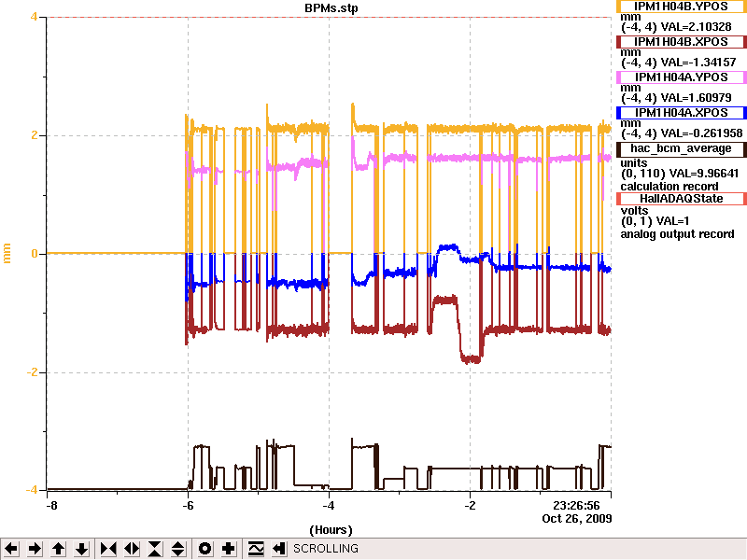The width and height of the screenshot is (747, 560).
Task: Zoom out horizontally with the outward triangles icon
Action: click(x=132, y=549)
